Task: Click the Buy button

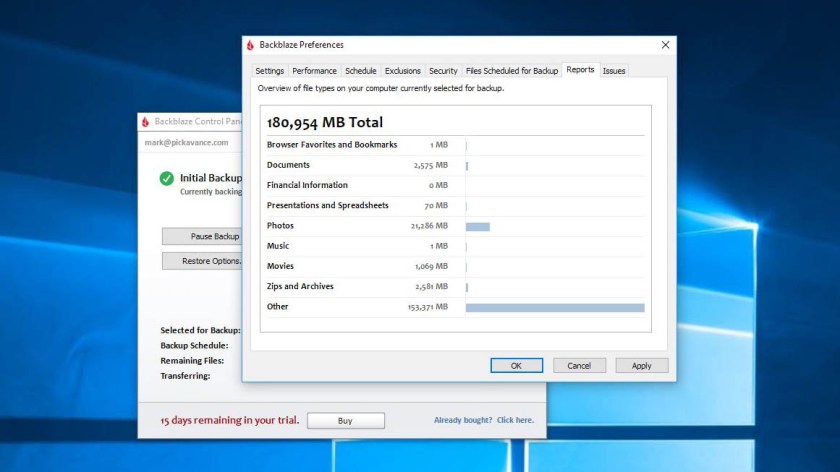Action: (346, 421)
